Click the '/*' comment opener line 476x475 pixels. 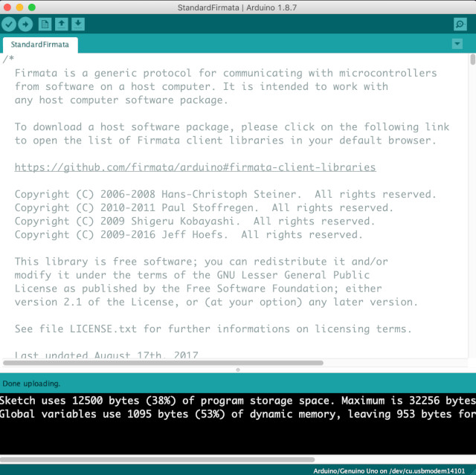[x=8, y=59]
